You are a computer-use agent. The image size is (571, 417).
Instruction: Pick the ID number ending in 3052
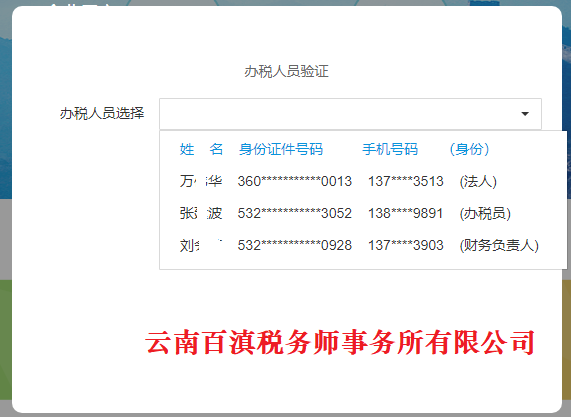pyautogui.click(x=295, y=213)
